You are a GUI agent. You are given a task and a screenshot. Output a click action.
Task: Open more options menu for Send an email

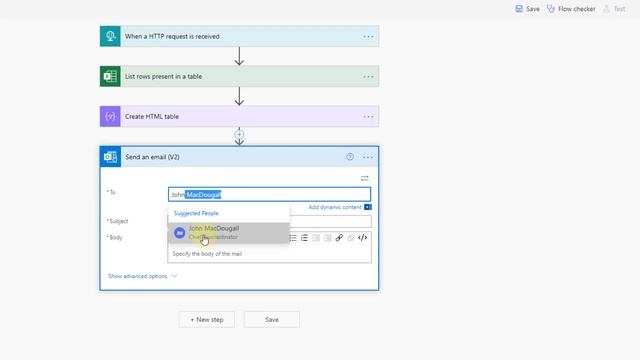coord(368,157)
